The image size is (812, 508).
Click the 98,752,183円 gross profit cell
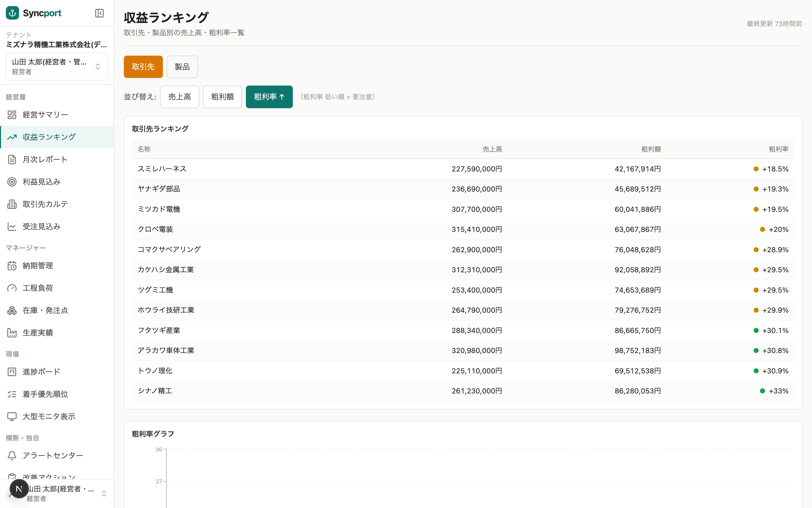tap(637, 351)
